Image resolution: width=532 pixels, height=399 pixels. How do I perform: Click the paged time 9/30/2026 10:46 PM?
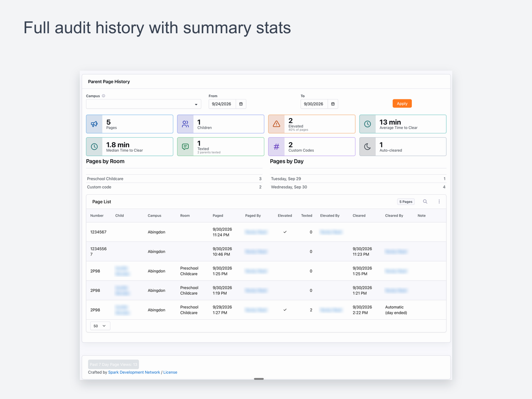click(222, 251)
